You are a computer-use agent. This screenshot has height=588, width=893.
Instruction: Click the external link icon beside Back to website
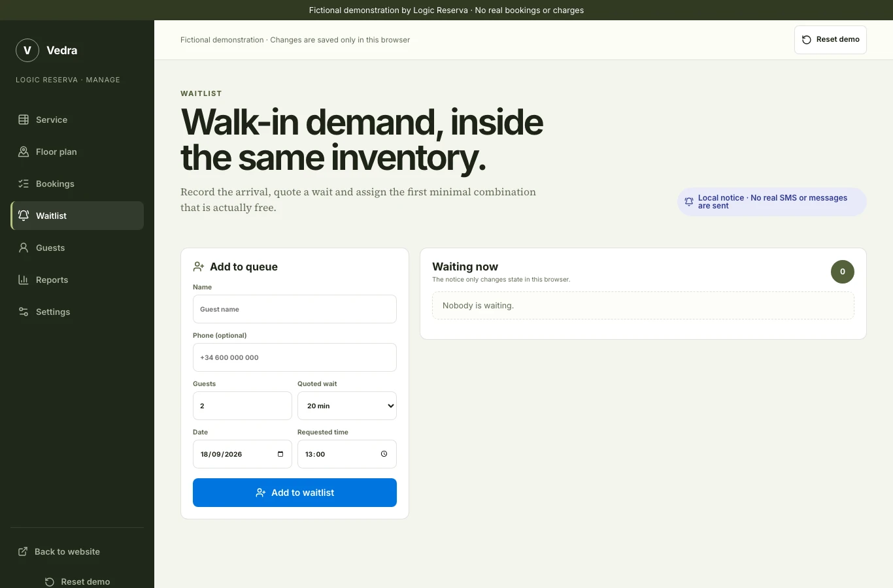[23, 551]
